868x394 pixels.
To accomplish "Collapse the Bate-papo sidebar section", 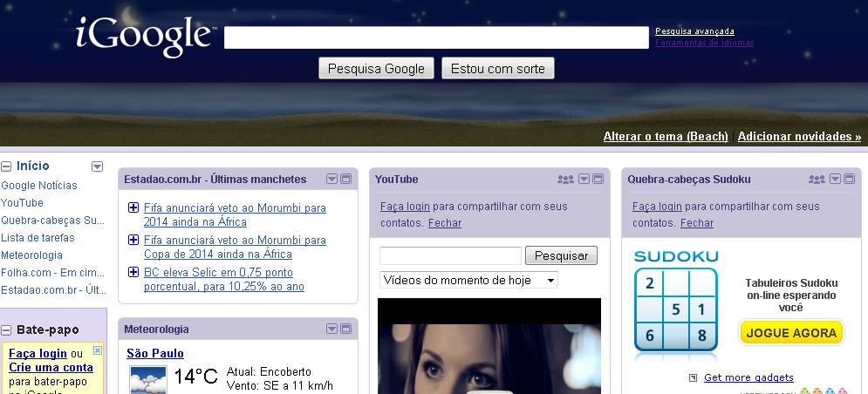I will tap(6, 330).
